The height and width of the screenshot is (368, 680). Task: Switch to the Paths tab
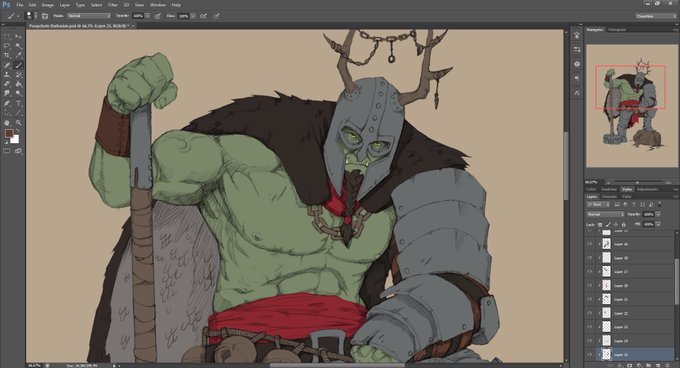coord(627,196)
